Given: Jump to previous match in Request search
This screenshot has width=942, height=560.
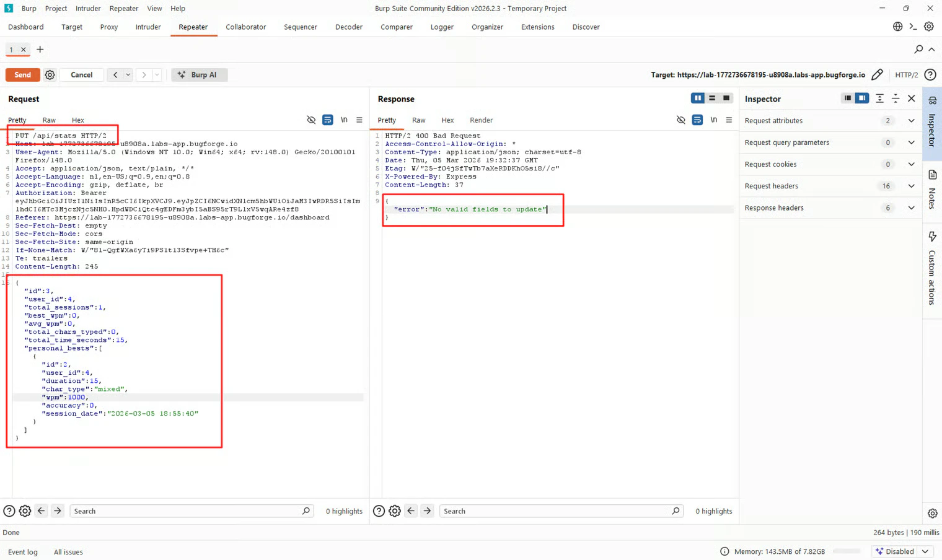Looking at the screenshot, I should click(42, 511).
